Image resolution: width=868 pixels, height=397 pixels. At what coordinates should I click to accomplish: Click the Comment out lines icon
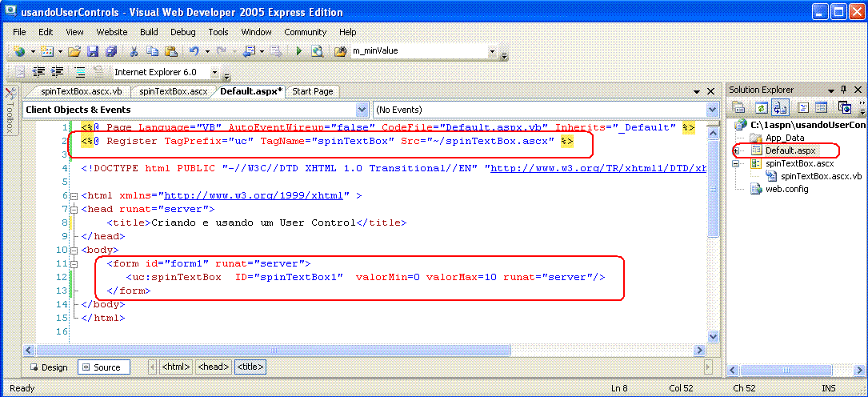click(80, 71)
